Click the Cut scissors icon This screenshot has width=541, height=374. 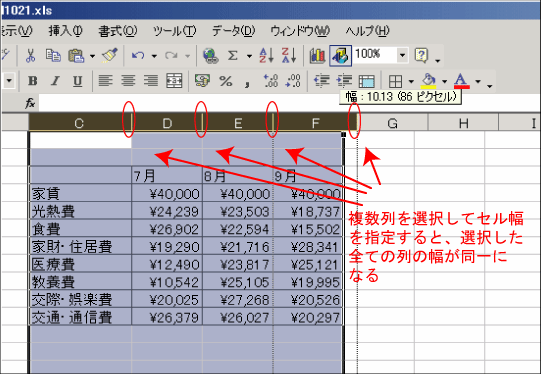30,55
